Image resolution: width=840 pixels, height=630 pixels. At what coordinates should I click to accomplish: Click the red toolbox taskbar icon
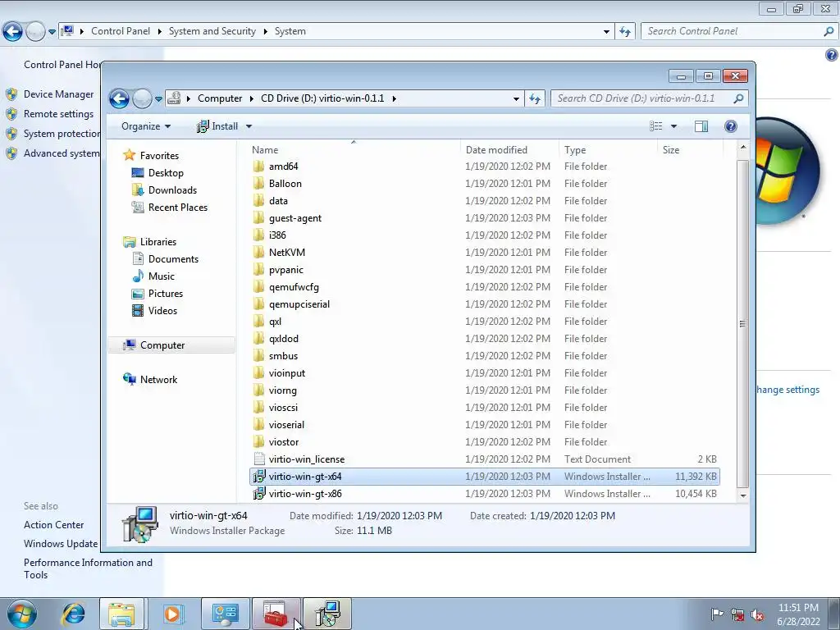pos(276,614)
